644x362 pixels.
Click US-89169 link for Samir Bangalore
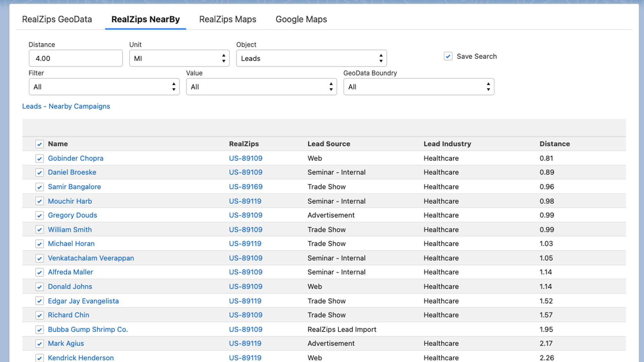[246, 187]
